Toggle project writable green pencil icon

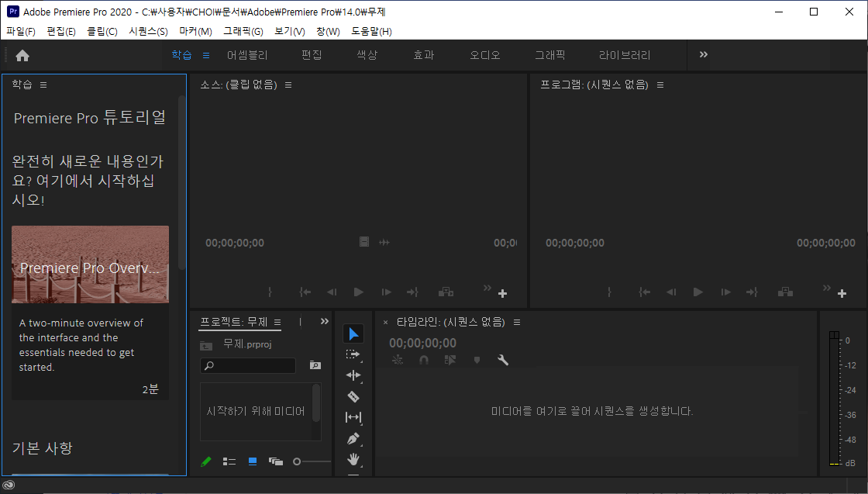[x=206, y=461]
